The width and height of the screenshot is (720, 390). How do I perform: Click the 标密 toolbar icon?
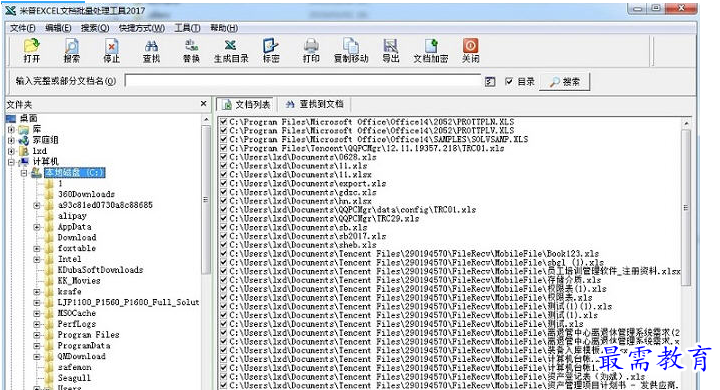[271, 51]
